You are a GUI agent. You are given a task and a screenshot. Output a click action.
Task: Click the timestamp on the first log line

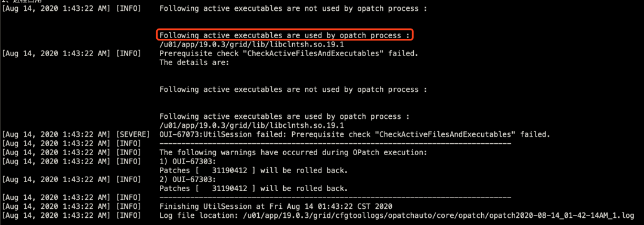[56, 8]
